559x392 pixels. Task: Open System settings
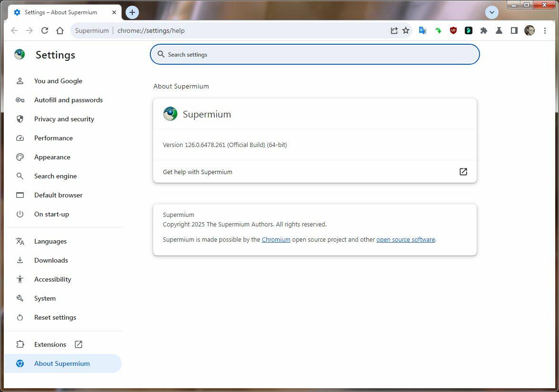click(x=63, y=298)
